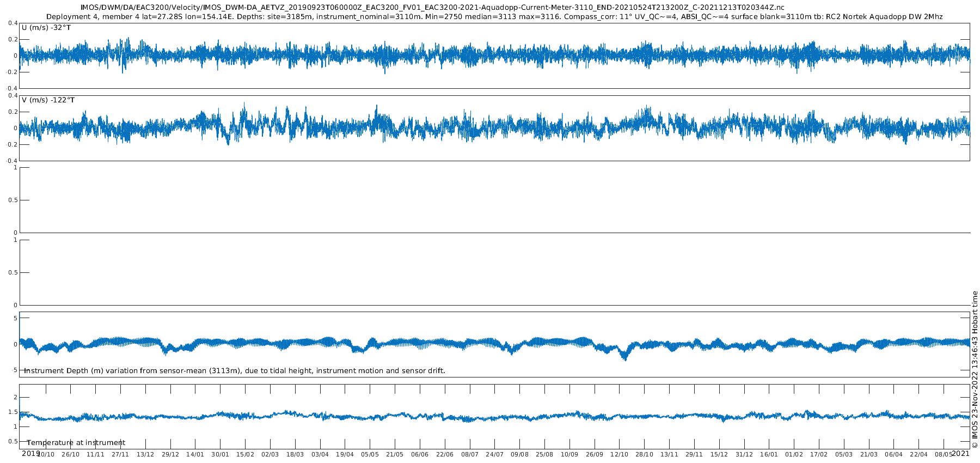This screenshot has height=463, width=980.
Task: Select the '02/03' date tick label
Action: tap(270, 454)
